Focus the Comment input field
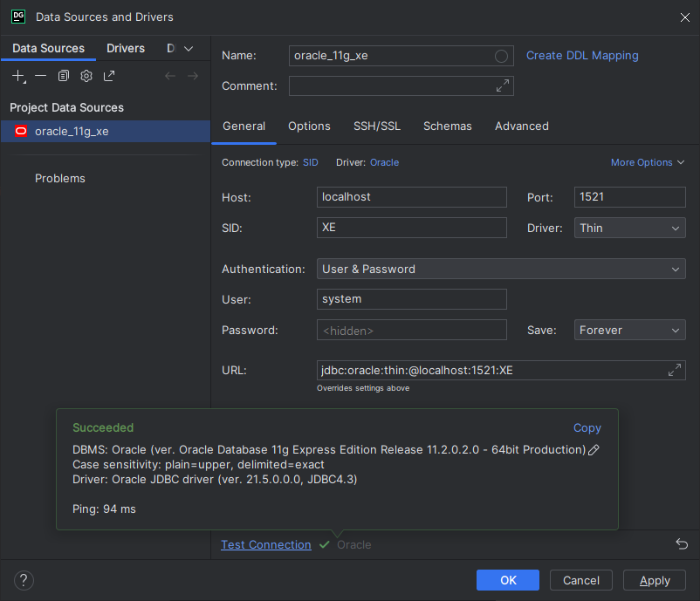The height and width of the screenshot is (601, 700). point(401,85)
